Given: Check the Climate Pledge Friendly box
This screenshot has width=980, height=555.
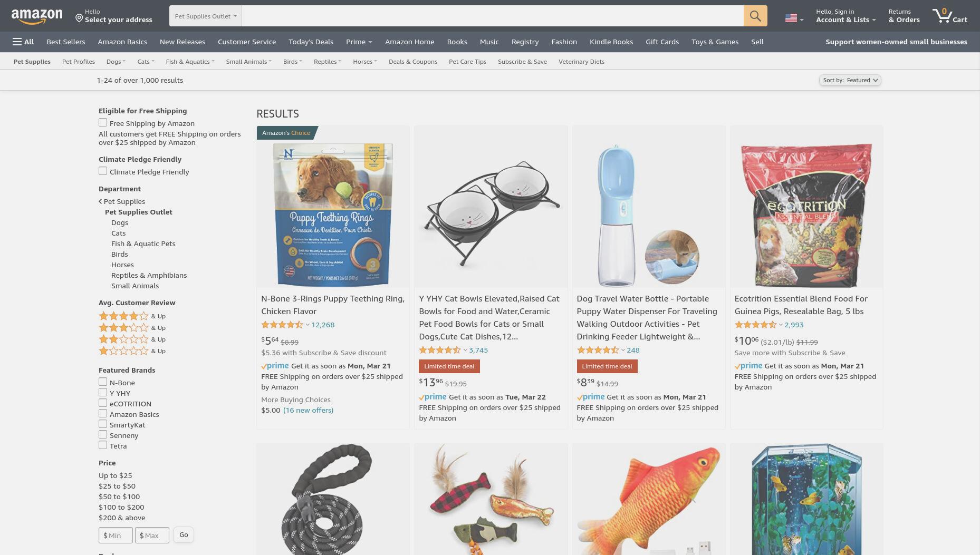Looking at the screenshot, I should pos(103,171).
